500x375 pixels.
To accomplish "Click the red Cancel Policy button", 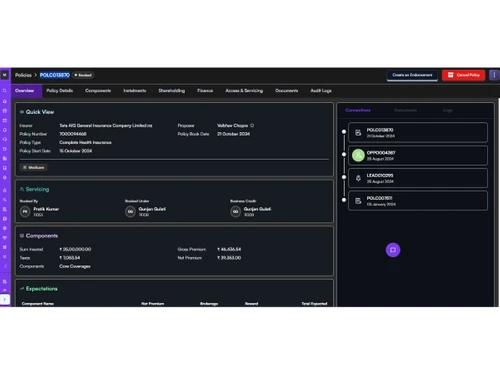I will (464, 75).
